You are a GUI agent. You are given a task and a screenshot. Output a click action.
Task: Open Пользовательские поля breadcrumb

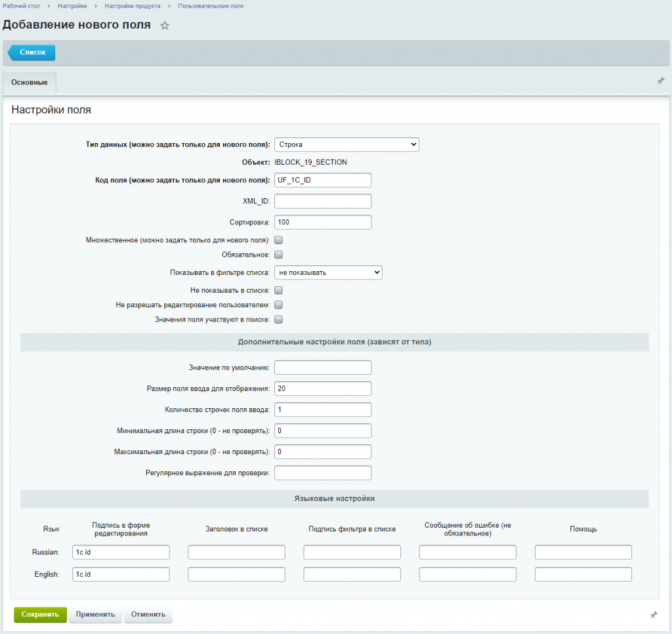(211, 6)
